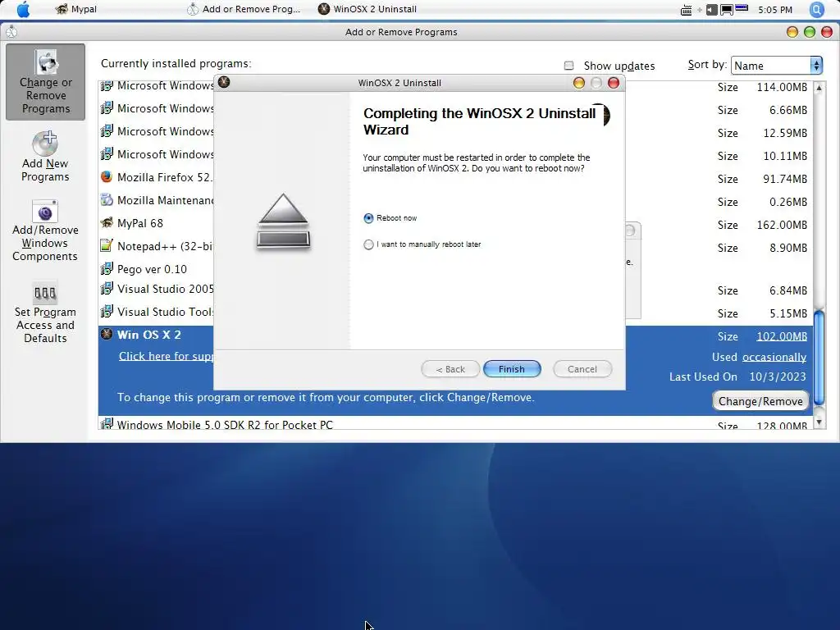Select the Mozilla Firefox 52 icon
Image resolution: width=840 pixels, height=630 pixels.
(107, 177)
